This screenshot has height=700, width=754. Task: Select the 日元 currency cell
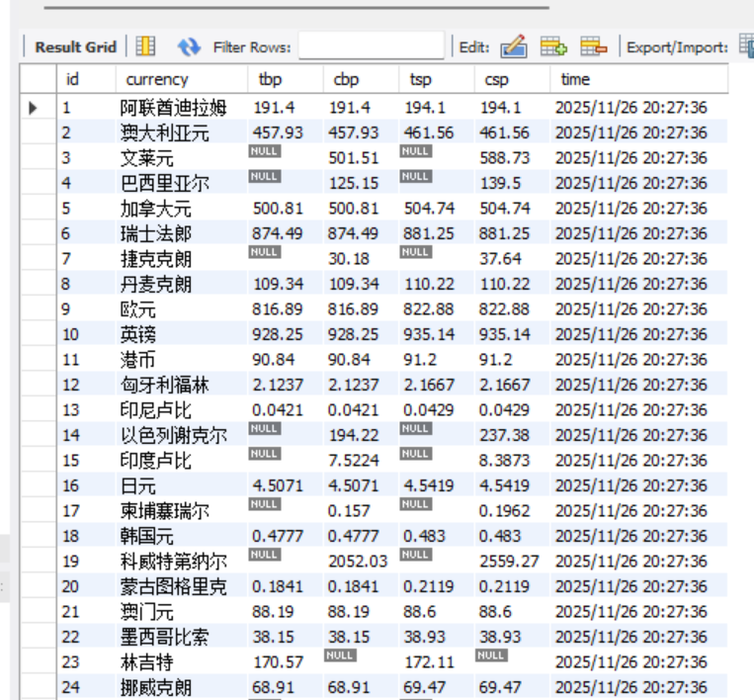[x=182, y=485]
